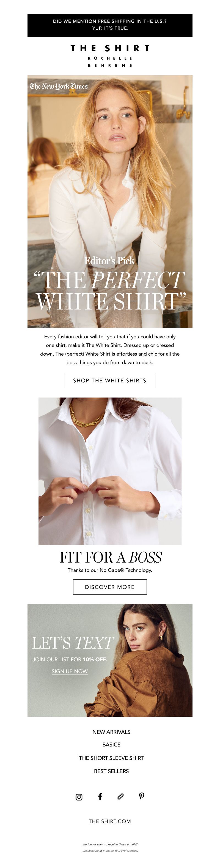Go to Basics menu link

click(x=111, y=744)
